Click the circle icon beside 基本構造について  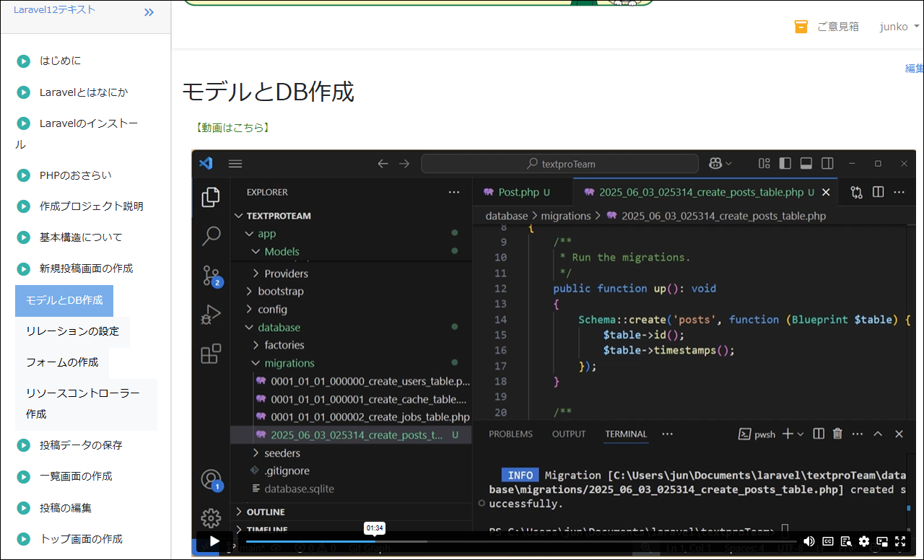[x=23, y=237]
